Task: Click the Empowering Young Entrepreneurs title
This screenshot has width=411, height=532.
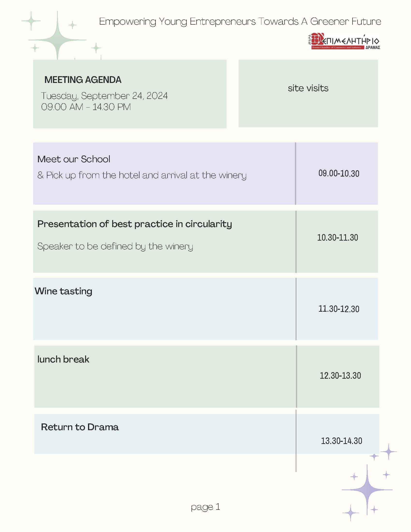Action: [x=240, y=22]
